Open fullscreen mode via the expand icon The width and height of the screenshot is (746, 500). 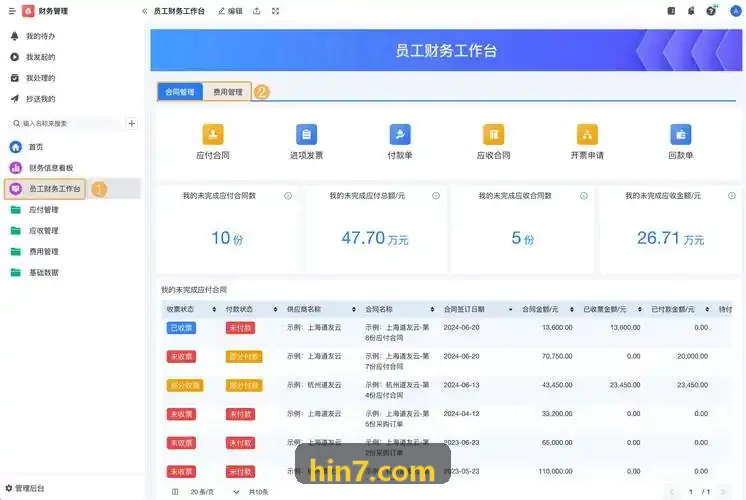[275, 11]
